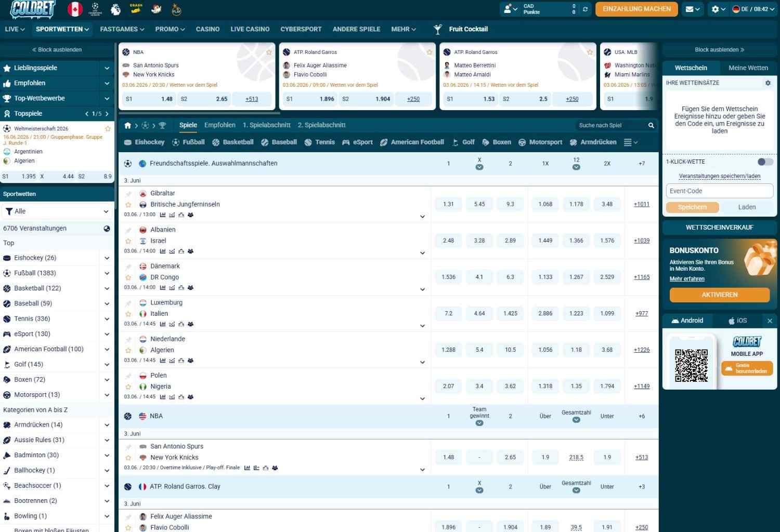Open +1011 markets for Gibraltar match
The height and width of the screenshot is (532, 780).
(642, 204)
